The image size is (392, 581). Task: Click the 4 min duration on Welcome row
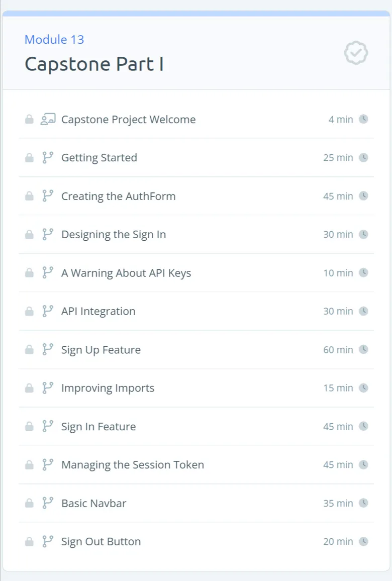pos(341,119)
